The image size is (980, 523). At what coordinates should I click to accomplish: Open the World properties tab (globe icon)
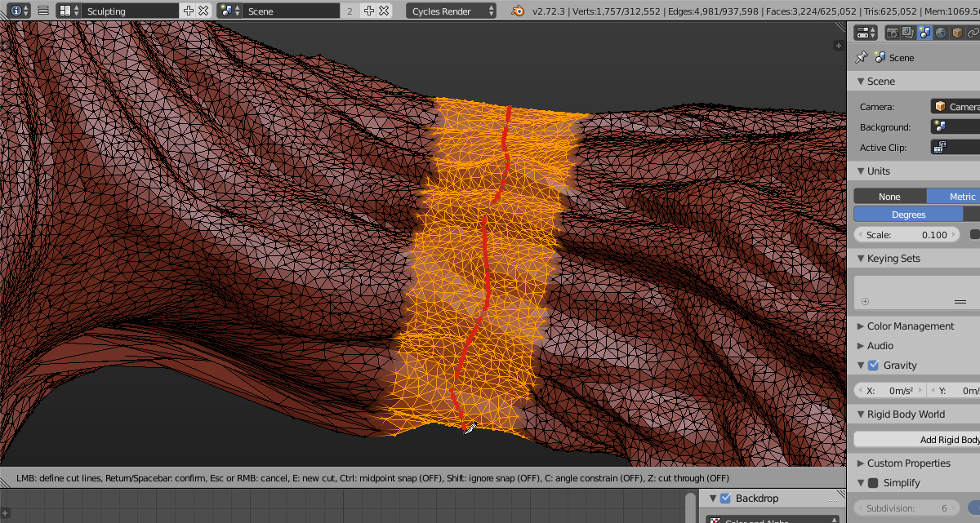(941, 33)
